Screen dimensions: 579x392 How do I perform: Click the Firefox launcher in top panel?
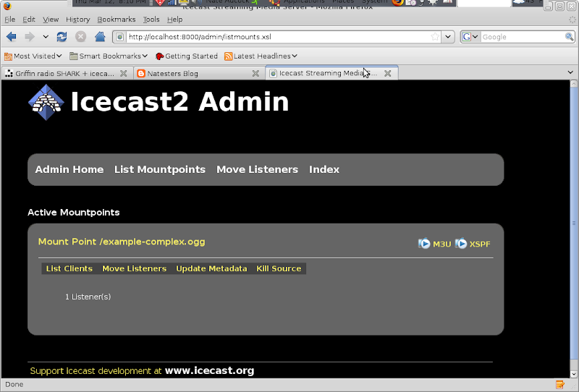click(397, 3)
